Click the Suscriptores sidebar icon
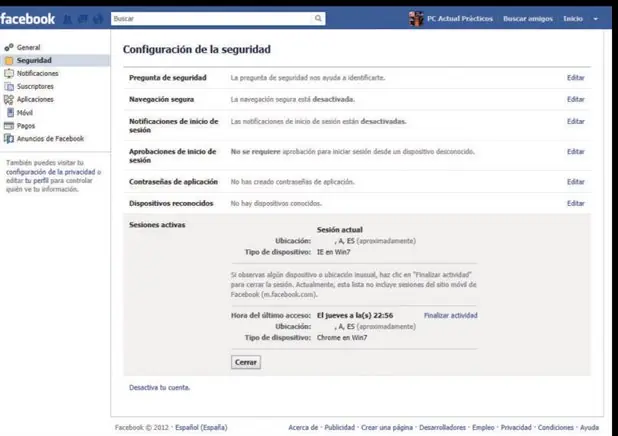This screenshot has height=436, width=618. pos(9,86)
